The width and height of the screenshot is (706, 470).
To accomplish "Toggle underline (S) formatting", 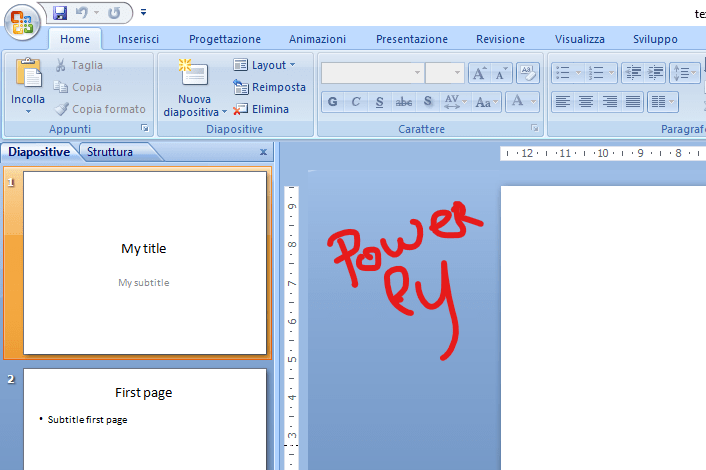I will [x=380, y=102].
